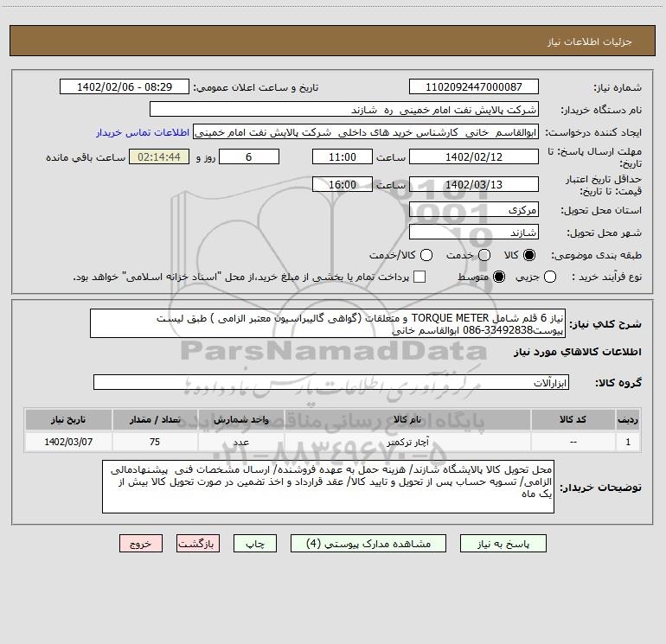Click the تاریخ نیاز column header
Screen dimensions: 666x644
(x=68, y=419)
